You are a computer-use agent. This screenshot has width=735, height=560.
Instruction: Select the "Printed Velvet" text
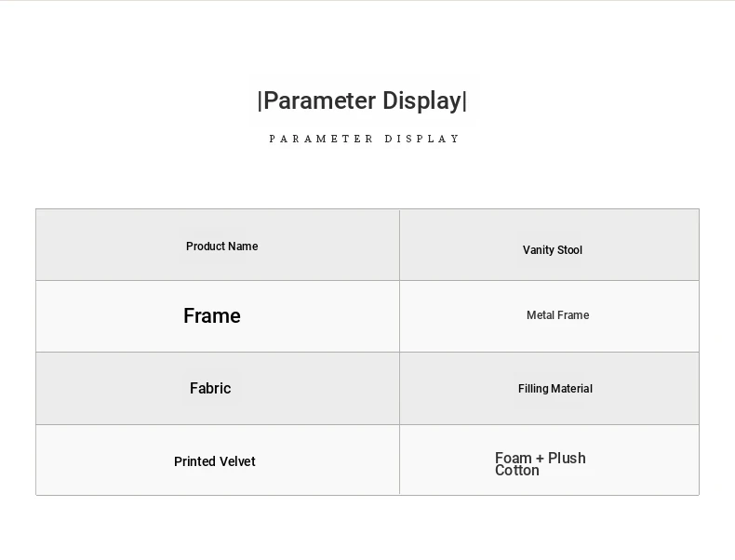coord(214,461)
